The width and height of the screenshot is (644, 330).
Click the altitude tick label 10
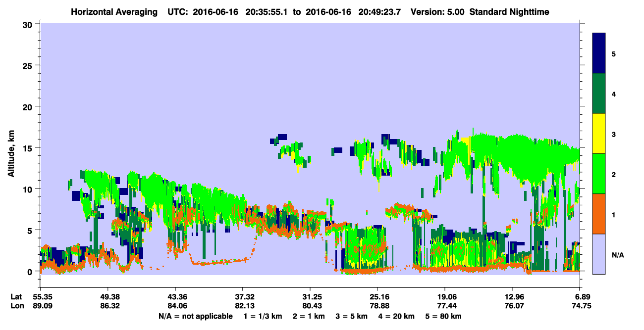click(x=29, y=189)
